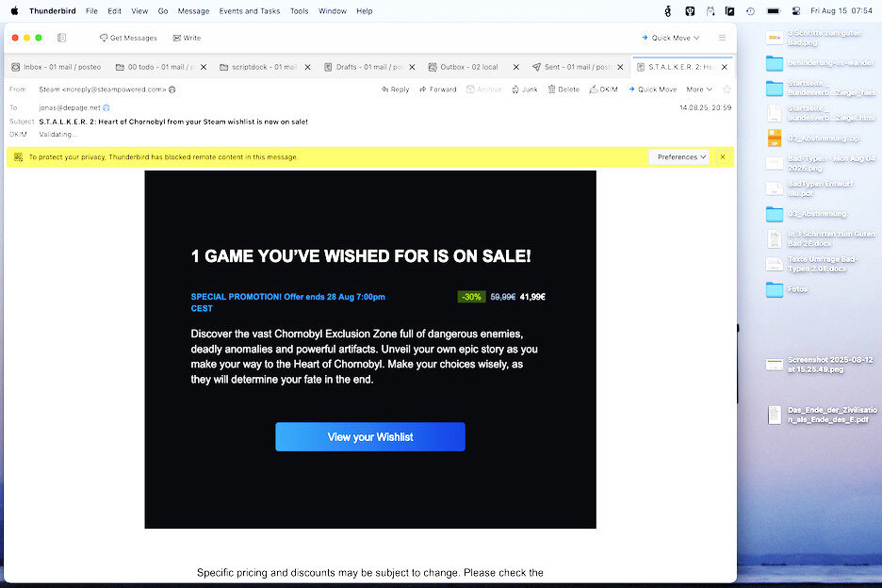Image resolution: width=882 pixels, height=588 pixels.
Task: Open the Events and Tasks menu
Action: 250,10
